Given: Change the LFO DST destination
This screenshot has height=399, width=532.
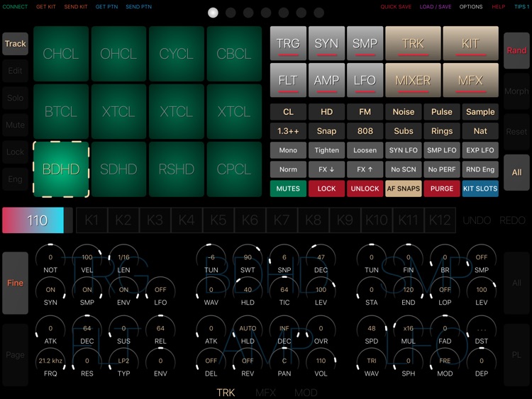Looking at the screenshot, I should pyautogui.click(x=482, y=330).
